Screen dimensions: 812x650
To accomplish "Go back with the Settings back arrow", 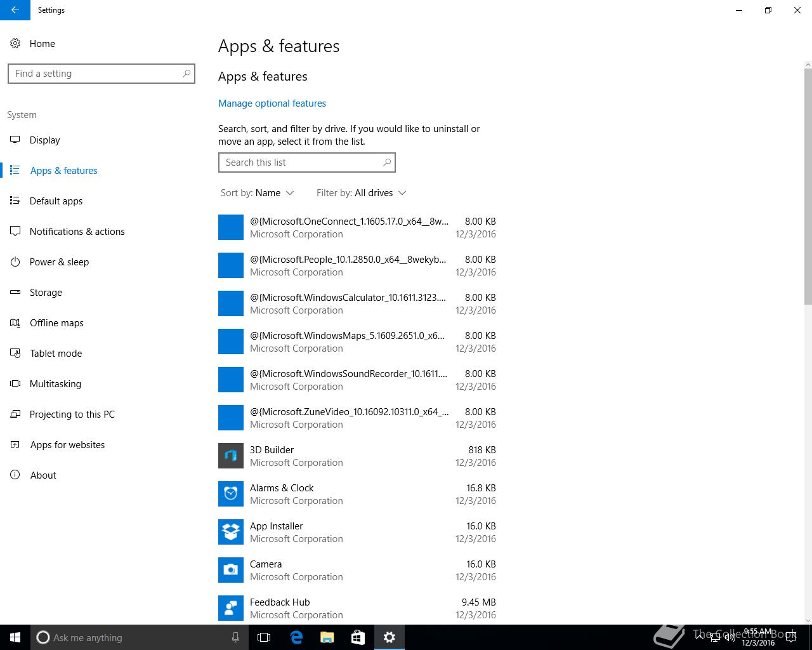I will [15, 10].
